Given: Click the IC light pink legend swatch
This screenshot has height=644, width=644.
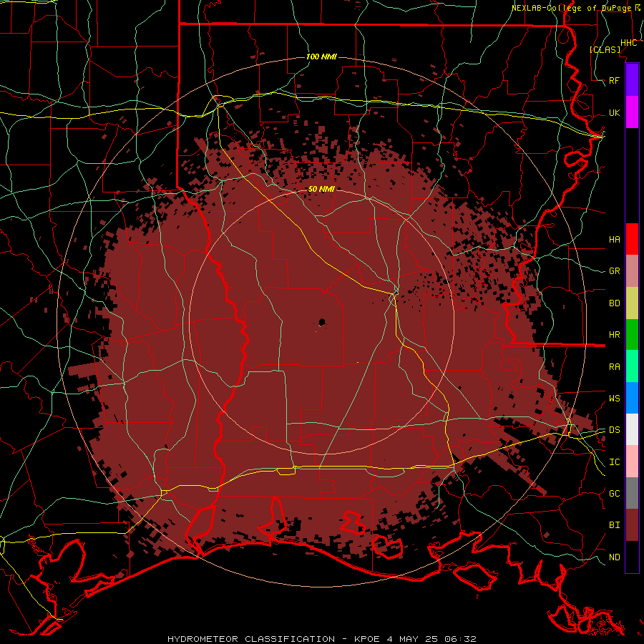Looking at the screenshot, I should pos(632,462).
